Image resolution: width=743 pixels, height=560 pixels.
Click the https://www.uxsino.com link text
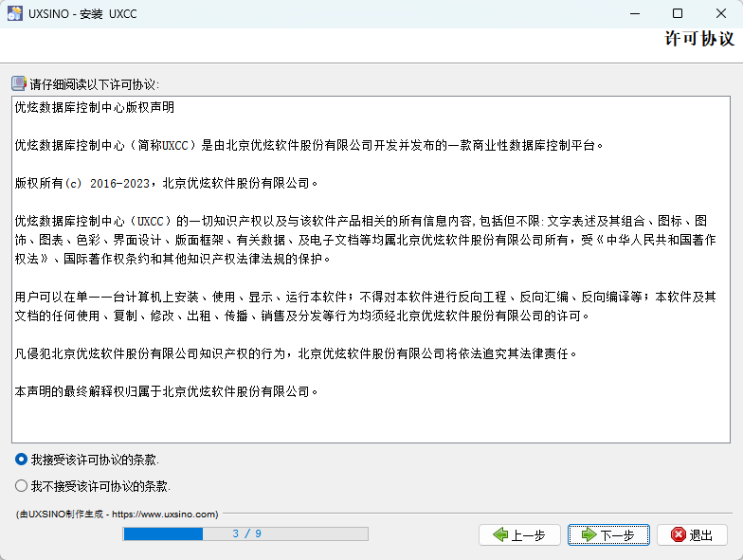tap(165, 515)
